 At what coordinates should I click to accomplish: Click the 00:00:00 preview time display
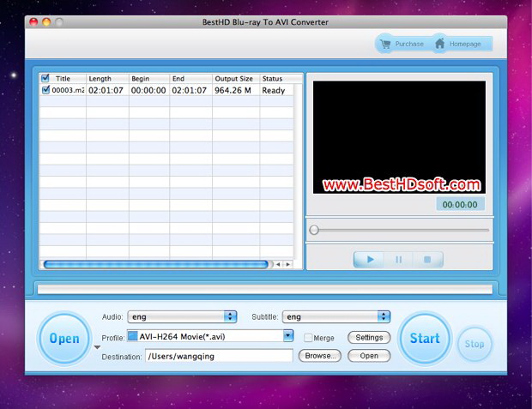(x=460, y=204)
